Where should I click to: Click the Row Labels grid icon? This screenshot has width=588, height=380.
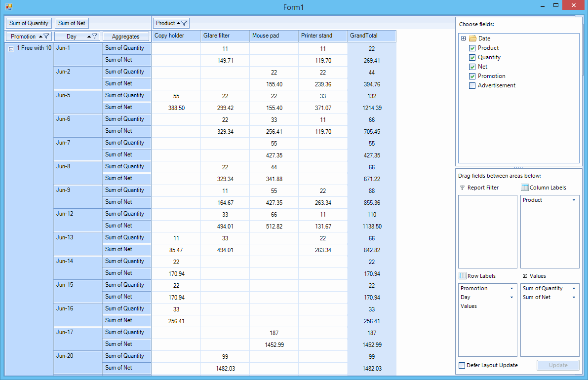463,276
